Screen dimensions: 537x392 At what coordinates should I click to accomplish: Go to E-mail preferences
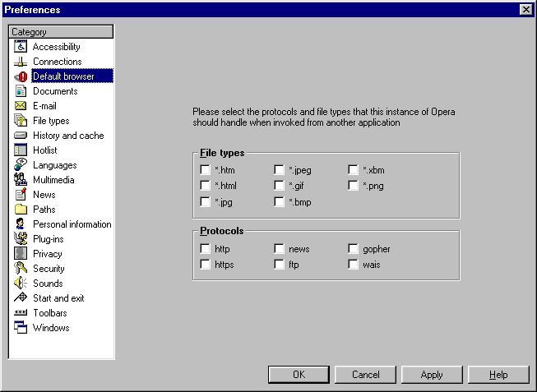pyautogui.click(x=44, y=106)
